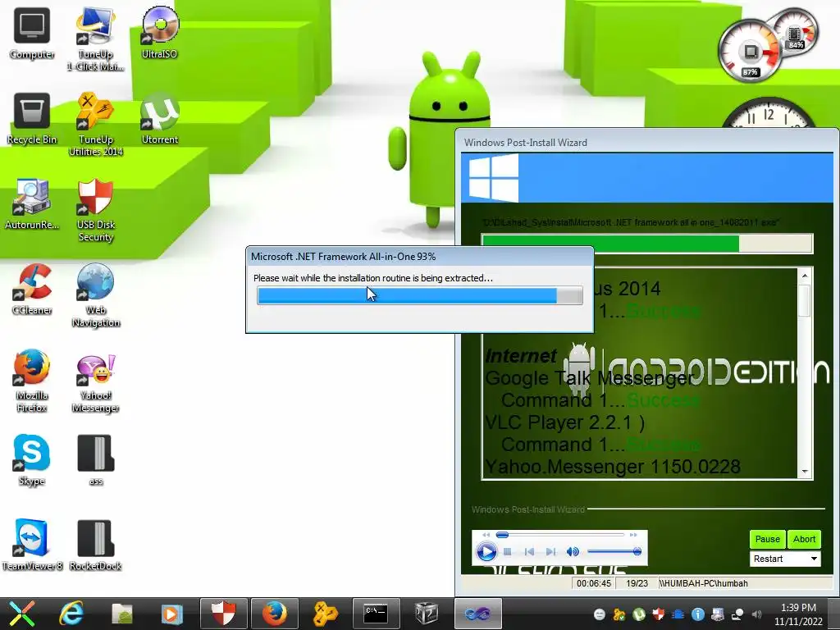Image resolution: width=840 pixels, height=630 pixels.
Task: Switch to Post-Install Wizard taskbar button
Action: pyautogui.click(x=478, y=614)
